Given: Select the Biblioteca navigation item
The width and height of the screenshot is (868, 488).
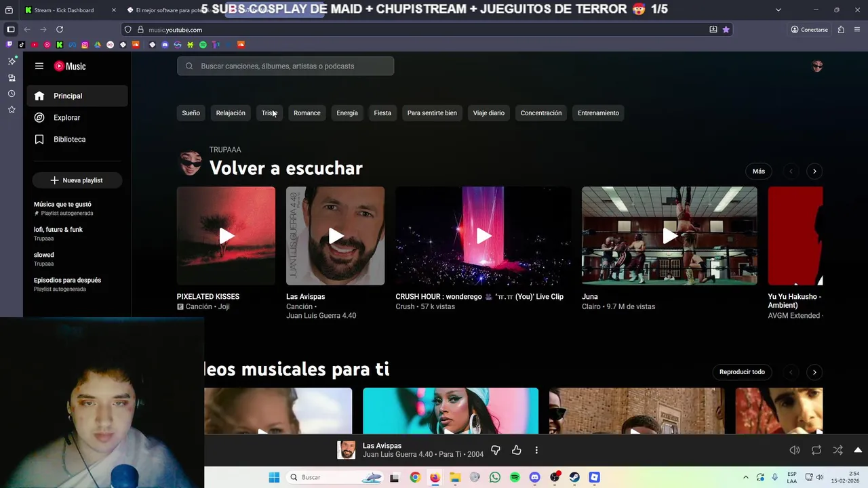Looking at the screenshot, I should click(77, 140).
